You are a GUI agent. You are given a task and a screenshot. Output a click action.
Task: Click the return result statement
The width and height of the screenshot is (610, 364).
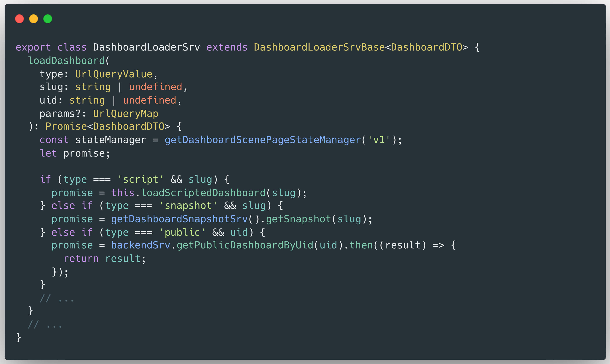tap(104, 258)
